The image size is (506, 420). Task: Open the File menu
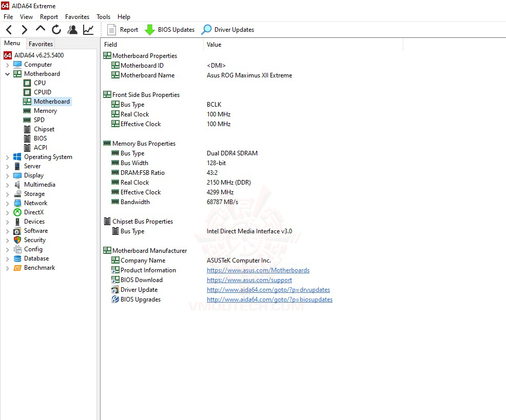pyautogui.click(x=8, y=17)
